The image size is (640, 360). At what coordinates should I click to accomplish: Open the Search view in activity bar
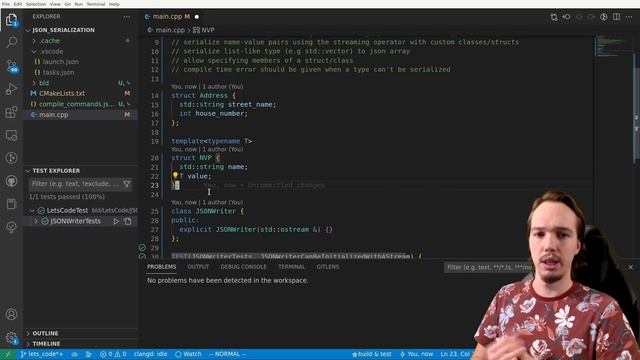point(11,42)
